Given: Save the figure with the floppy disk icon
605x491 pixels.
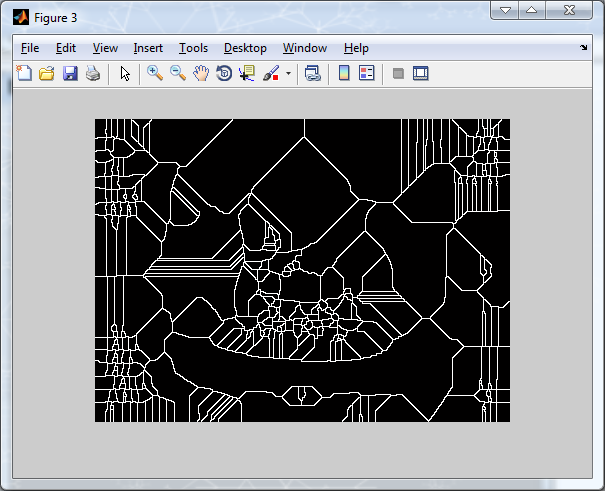Looking at the screenshot, I should click(x=70, y=73).
